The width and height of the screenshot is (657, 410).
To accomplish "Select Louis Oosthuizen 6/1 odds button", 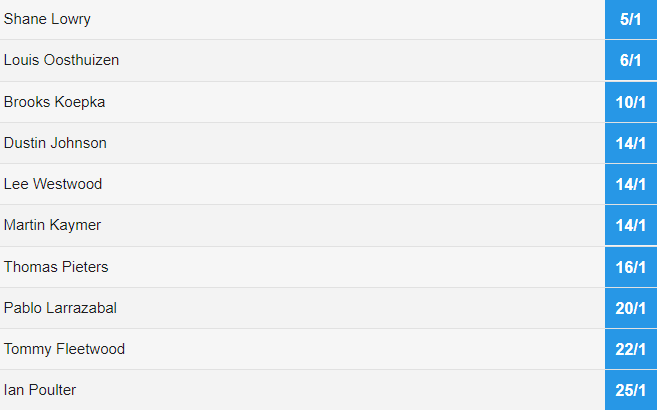I will [x=631, y=60].
